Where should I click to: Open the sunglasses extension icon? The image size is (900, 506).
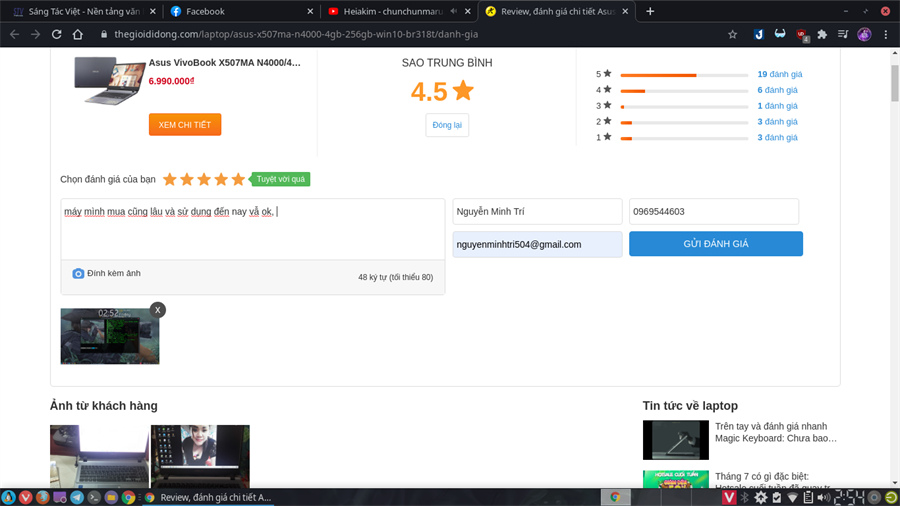(779, 34)
